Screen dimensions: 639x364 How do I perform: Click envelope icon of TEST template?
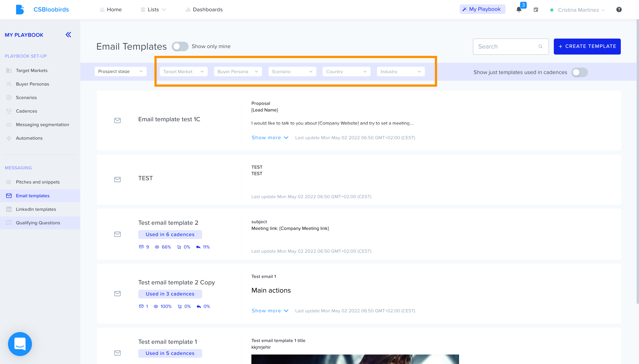(117, 180)
